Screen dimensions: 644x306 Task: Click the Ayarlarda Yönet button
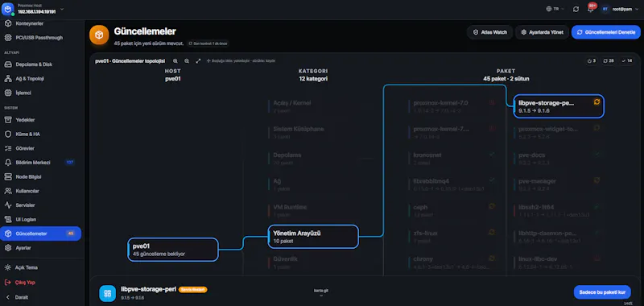click(542, 32)
